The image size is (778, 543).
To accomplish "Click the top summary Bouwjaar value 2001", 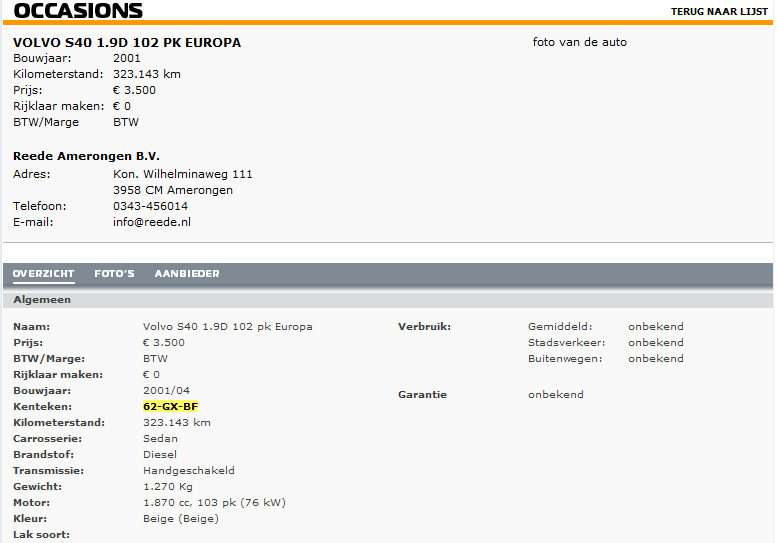I will [127, 58].
